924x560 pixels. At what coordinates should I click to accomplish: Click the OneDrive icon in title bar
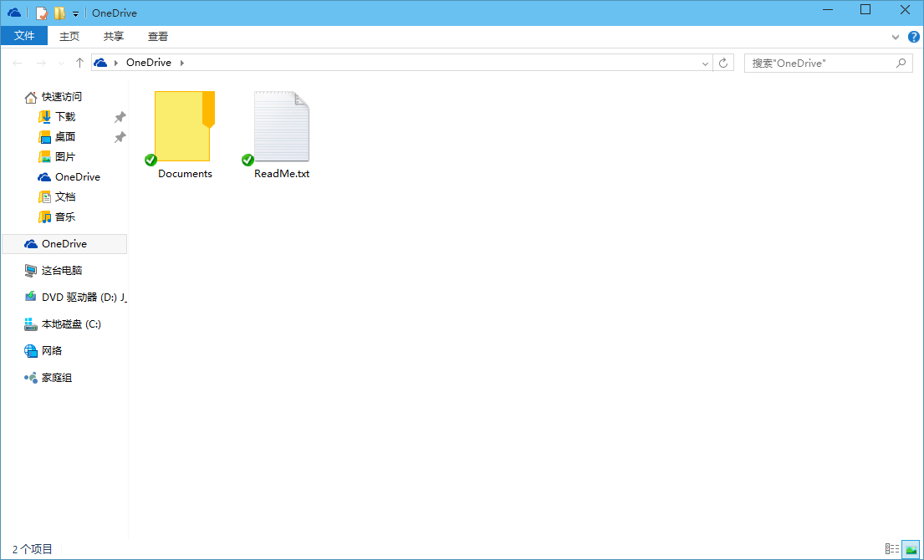pyautogui.click(x=14, y=13)
